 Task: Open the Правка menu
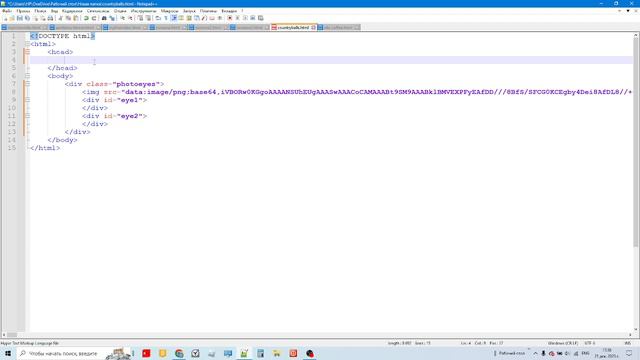tap(23, 11)
